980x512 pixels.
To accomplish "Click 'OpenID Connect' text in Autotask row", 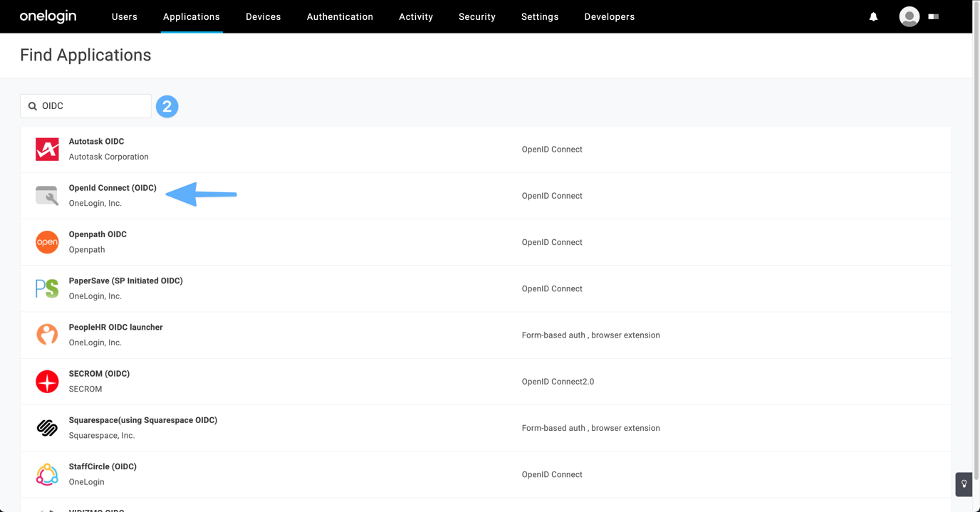I will point(552,150).
